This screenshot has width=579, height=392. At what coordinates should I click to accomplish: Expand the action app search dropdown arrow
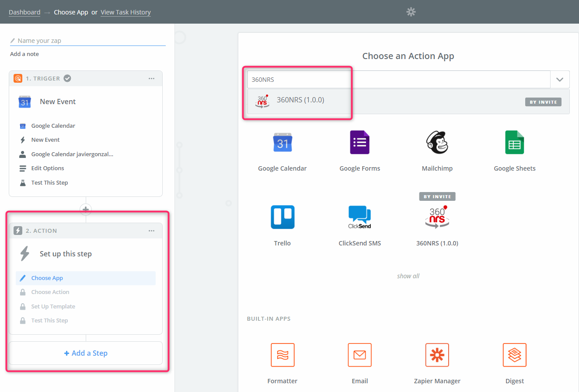coord(560,80)
